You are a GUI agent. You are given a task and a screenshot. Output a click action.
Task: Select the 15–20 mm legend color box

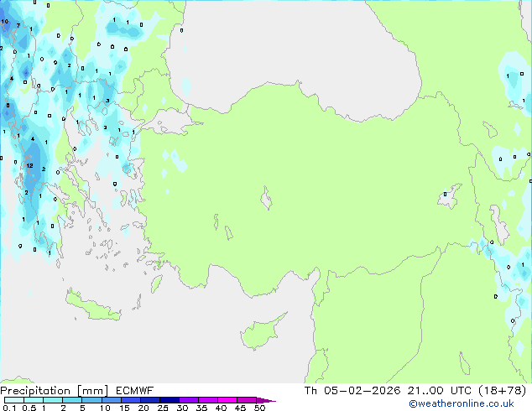(130, 400)
